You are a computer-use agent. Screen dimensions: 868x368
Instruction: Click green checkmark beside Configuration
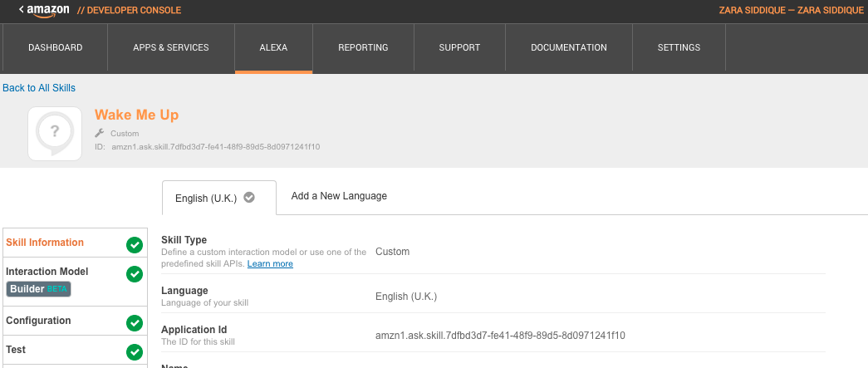tap(135, 323)
